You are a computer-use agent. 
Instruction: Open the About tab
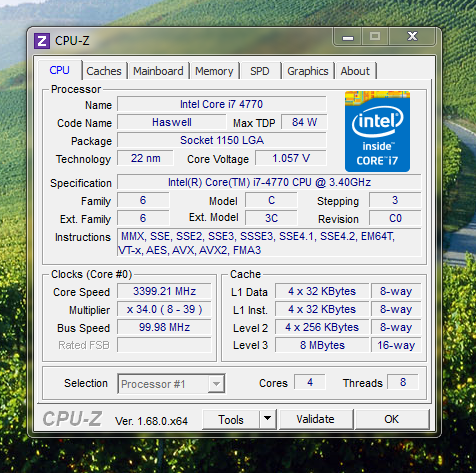point(355,71)
